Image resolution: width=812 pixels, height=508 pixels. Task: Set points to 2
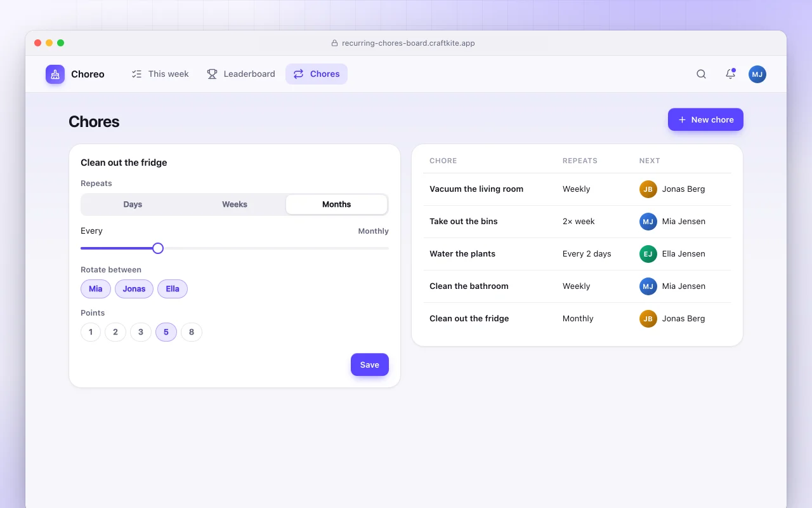115,332
